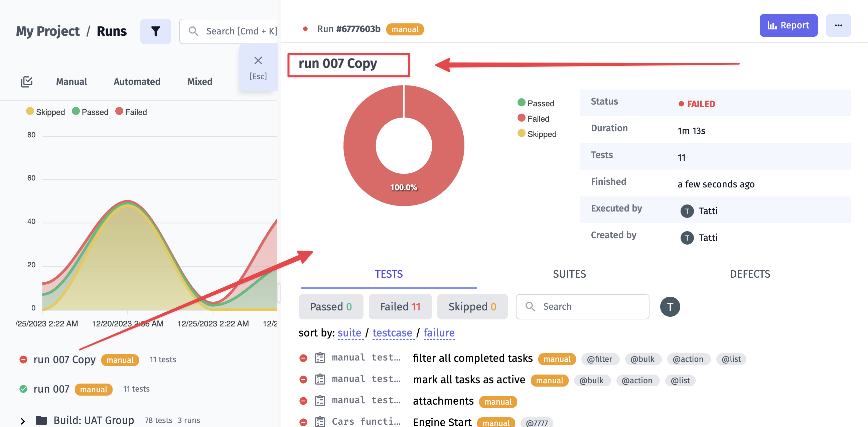This screenshot has width=868, height=427.
Task: Toggle the Passed 0 filter
Action: tap(330, 306)
